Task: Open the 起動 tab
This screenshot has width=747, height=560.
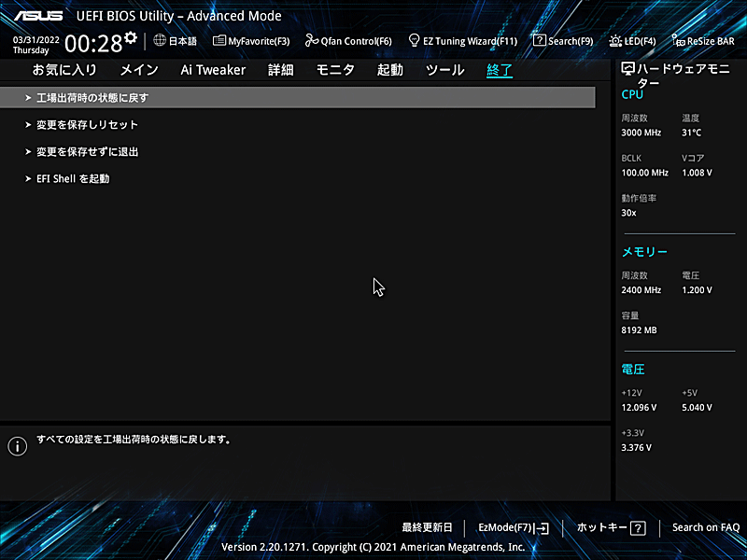Action: pos(390,70)
